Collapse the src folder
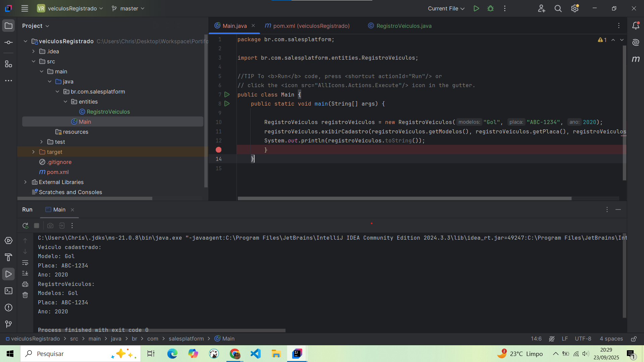The height and width of the screenshot is (362, 644). point(34,61)
